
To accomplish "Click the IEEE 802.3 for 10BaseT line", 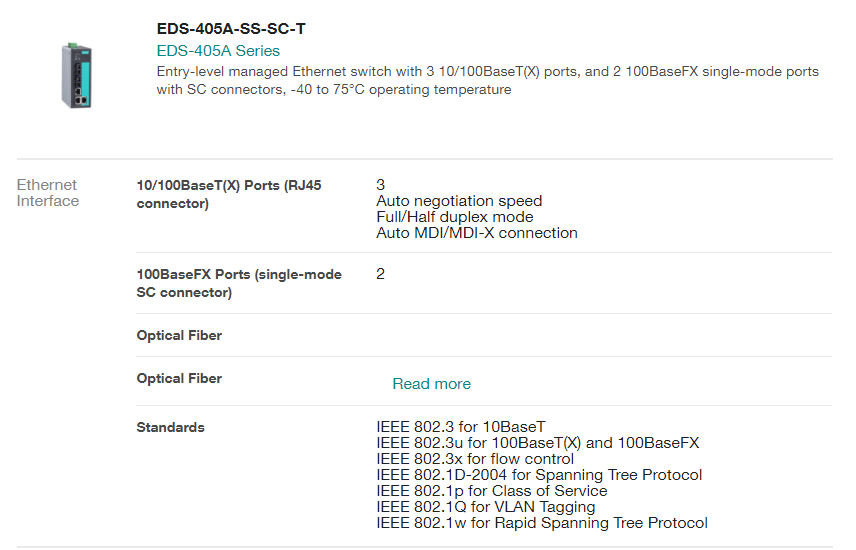I will [460, 427].
